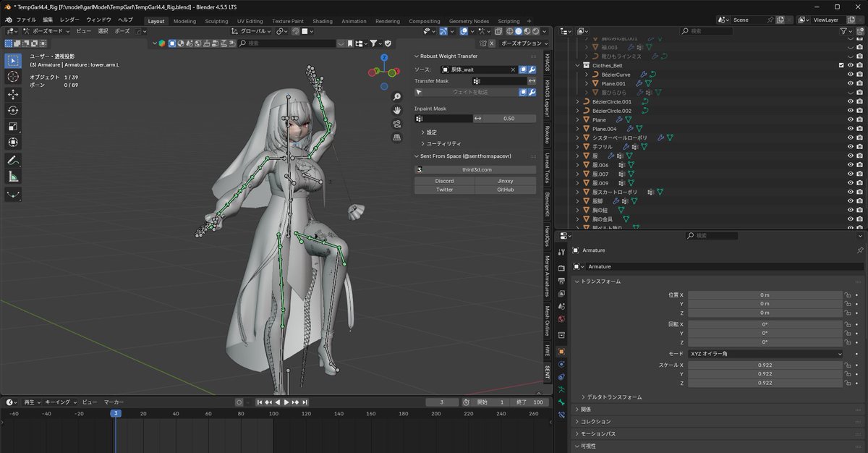Image resolution: width=868 pixels, height=453 pixels.
Task: Expand the 服スカートローポリ outliner item
Action: pyautogui.click(x=578, y=192)
